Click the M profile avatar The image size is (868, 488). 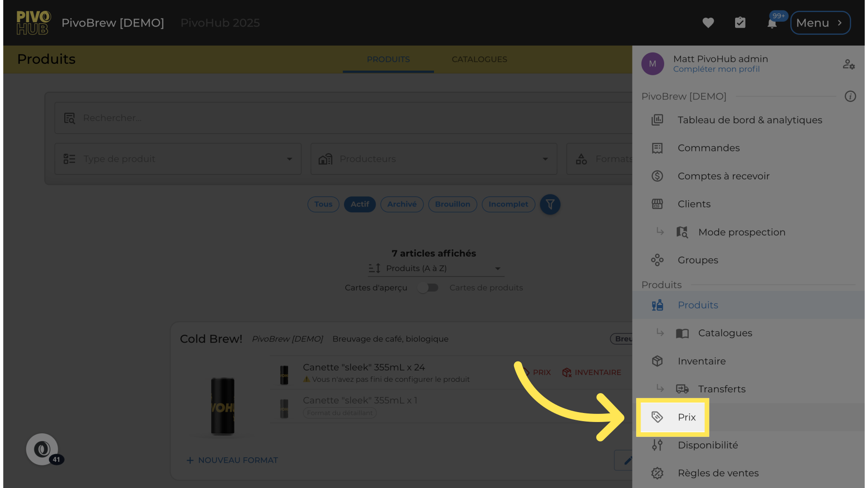point(652,64)
